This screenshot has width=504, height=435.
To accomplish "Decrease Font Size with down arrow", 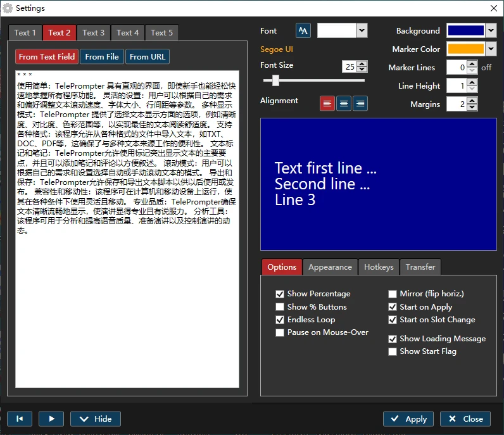I will point(362,70).
